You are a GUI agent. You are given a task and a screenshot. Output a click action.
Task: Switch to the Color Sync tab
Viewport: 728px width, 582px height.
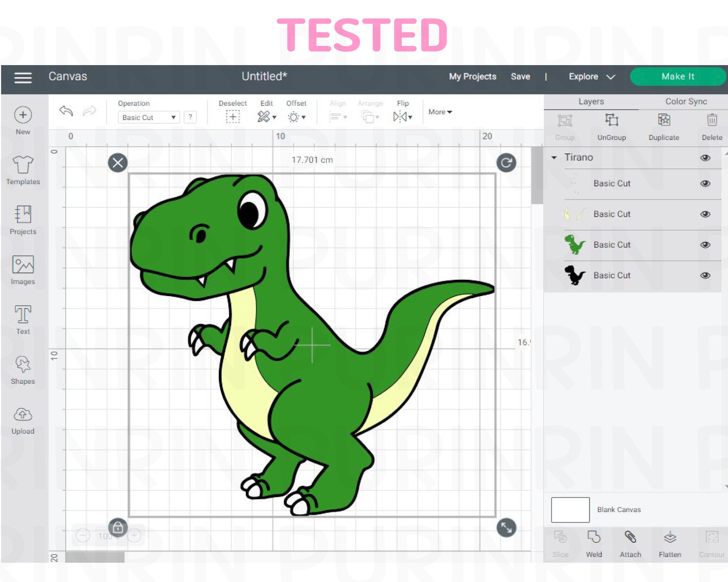[x=686, y=101]
